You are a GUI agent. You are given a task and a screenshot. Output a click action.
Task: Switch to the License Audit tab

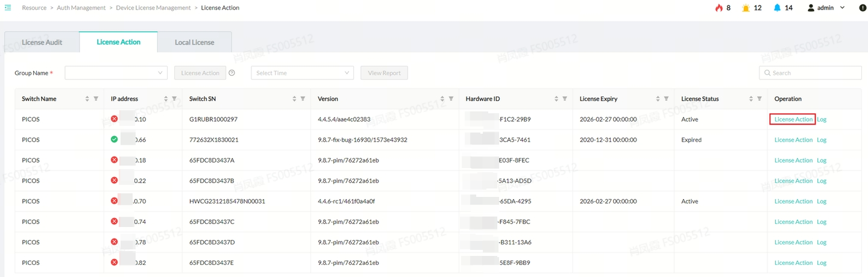[42, 42]
